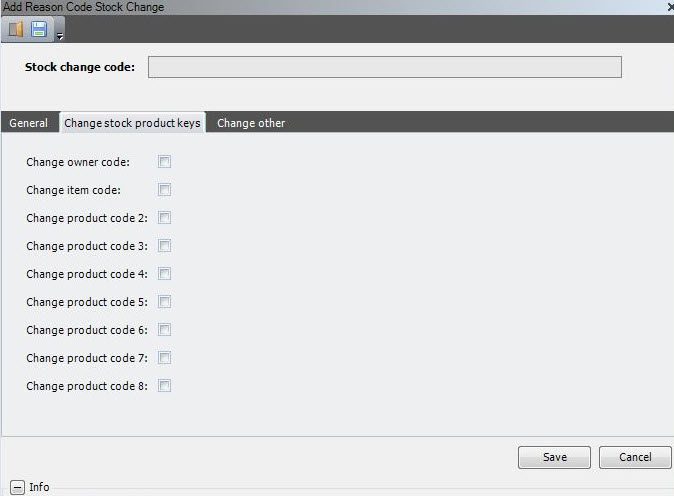
Task: Click the "Change owner code:" label text
Action: (78, 162)
